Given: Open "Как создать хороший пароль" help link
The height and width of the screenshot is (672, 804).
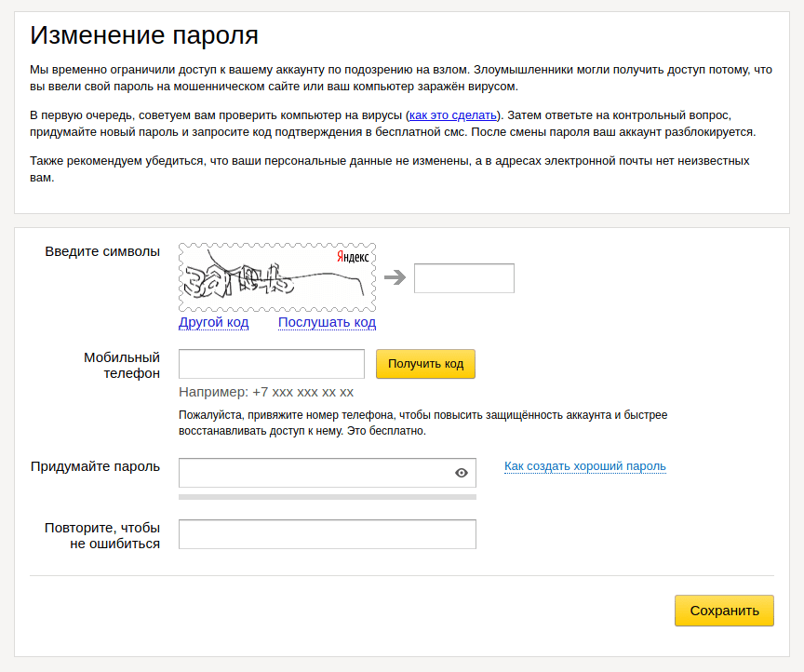Looking at the screenshot, I should click(x=585, y=466).
